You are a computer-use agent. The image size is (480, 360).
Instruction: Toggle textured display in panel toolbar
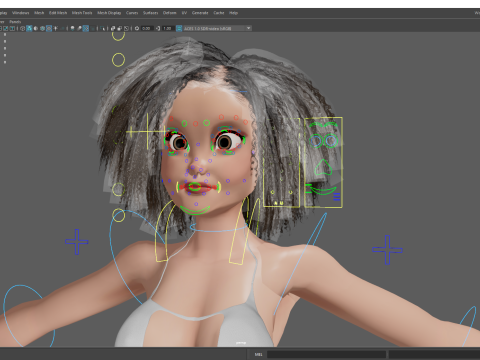(49, 28)
